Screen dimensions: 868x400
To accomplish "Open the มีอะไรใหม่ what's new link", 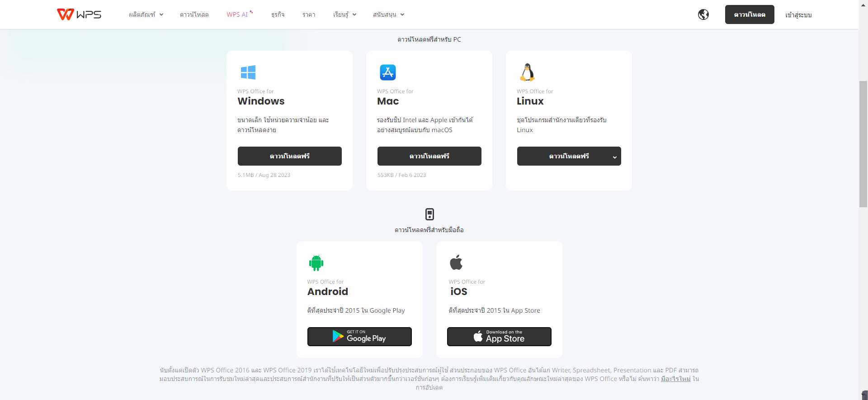I will pos(676,379).
